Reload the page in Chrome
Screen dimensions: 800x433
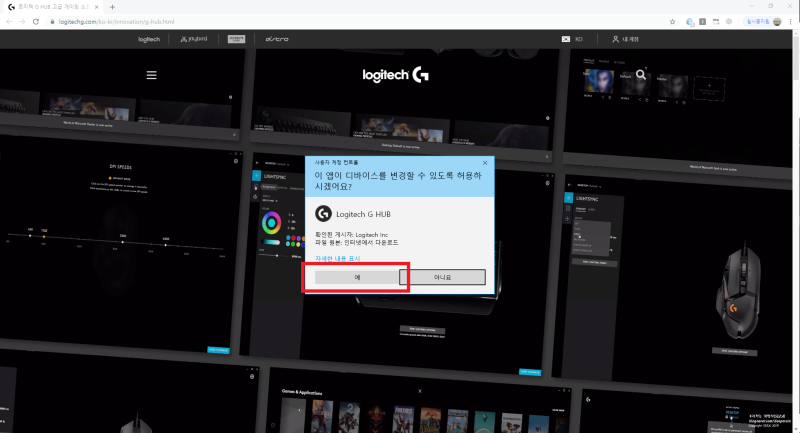click(x=36, y=21)
